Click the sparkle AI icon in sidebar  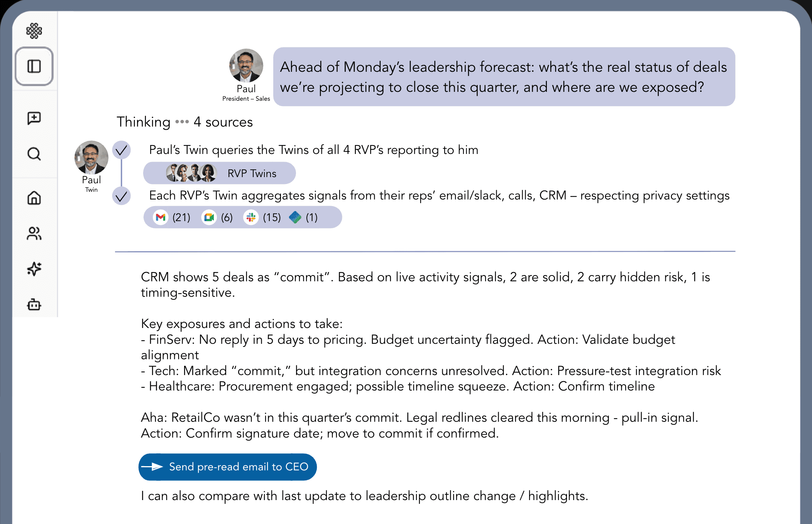point(34,269)
